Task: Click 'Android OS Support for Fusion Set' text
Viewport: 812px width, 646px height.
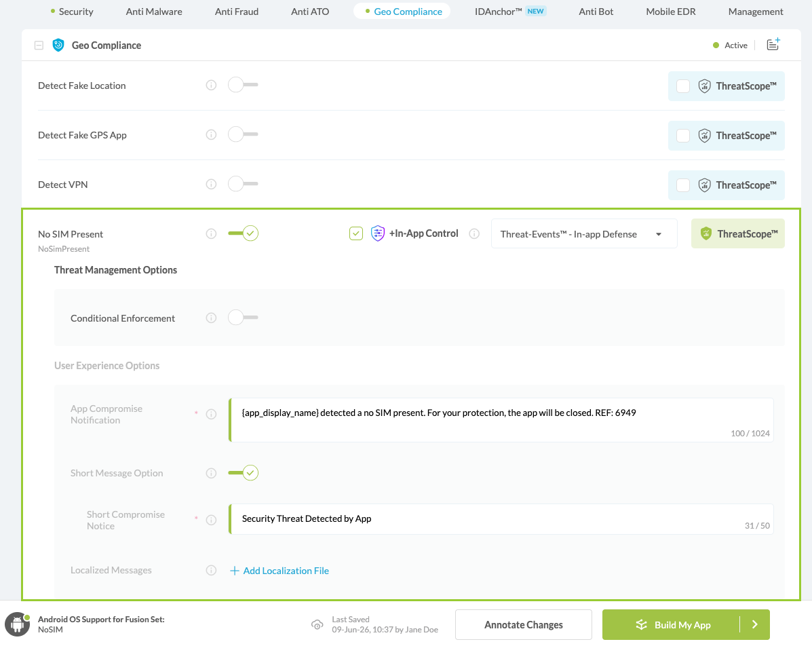Action: (101, 619)
